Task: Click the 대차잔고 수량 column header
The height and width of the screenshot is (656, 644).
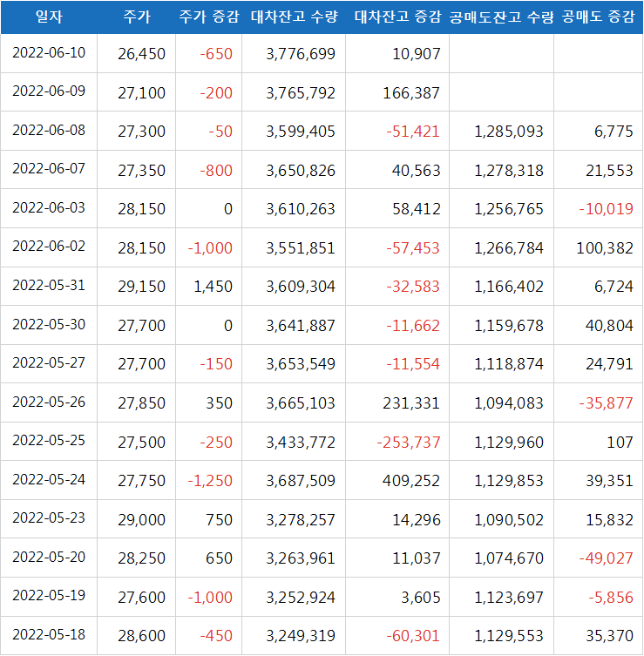Action: (295, 17)
